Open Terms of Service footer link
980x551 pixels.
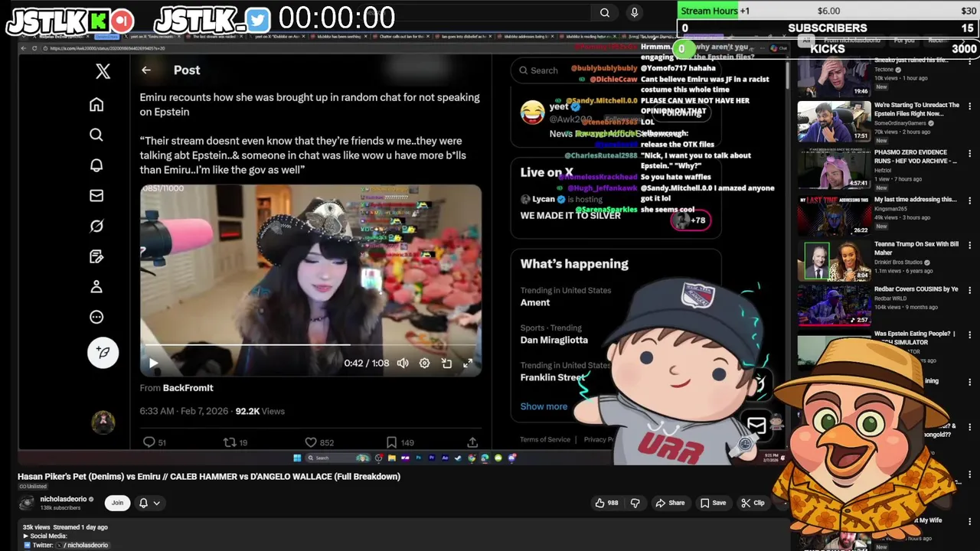pos(545,439)
